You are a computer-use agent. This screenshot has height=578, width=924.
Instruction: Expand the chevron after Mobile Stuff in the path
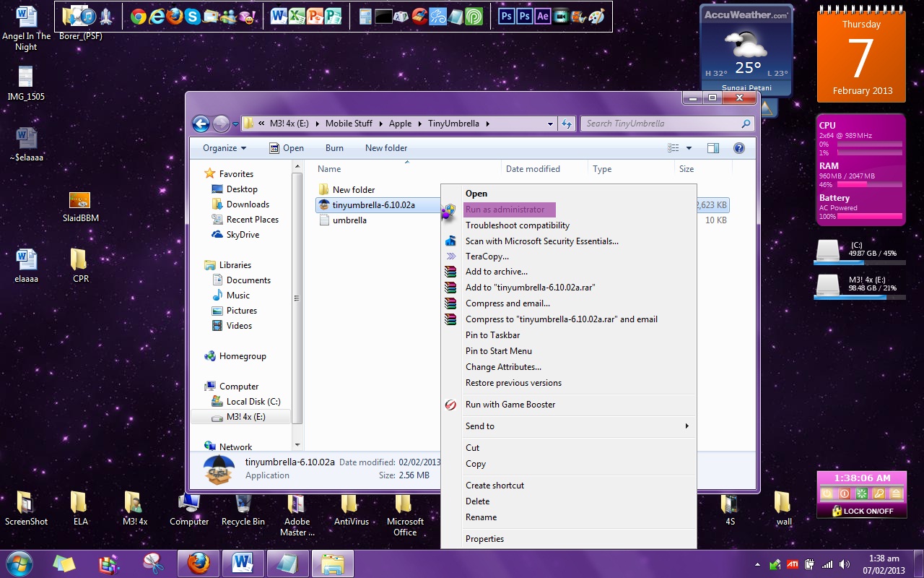pos(381,124)
